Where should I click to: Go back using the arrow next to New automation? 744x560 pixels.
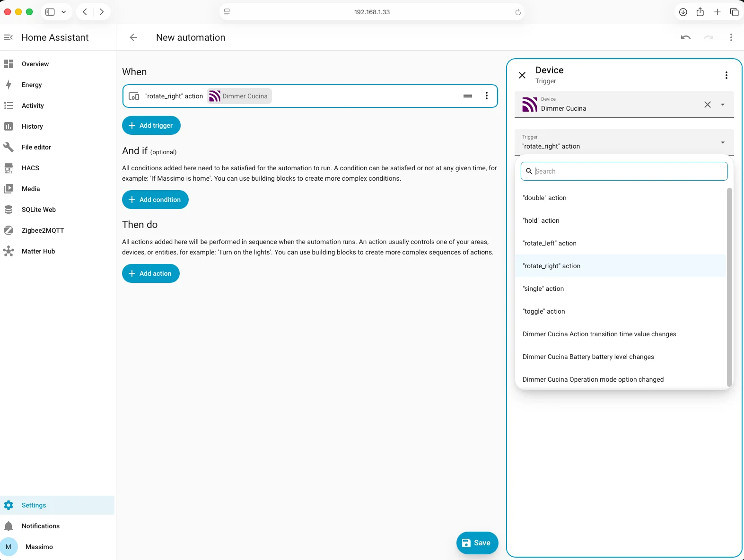(133, 37)
